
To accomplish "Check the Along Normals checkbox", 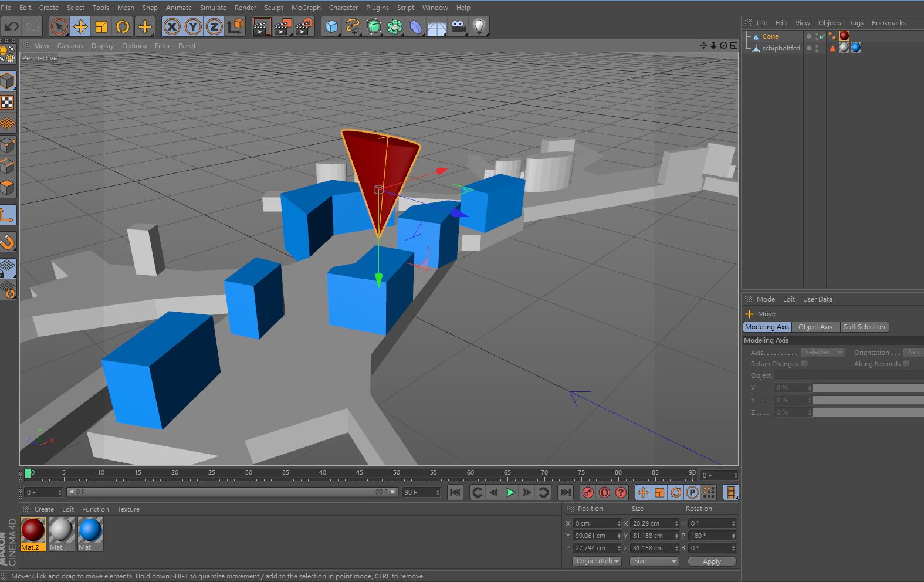I will pyautogui.click(x=906, y=364).
